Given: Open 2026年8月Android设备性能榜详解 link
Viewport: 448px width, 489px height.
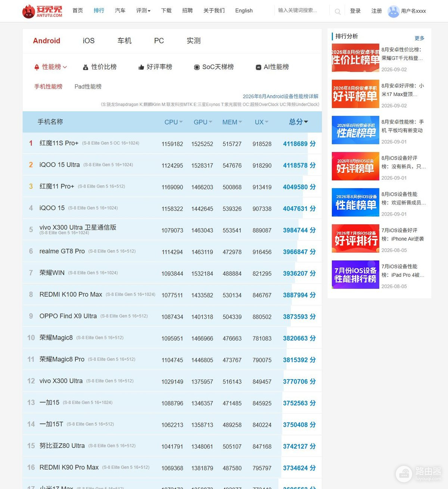Looking at the screenshot, I should click(x=280, y=96).
